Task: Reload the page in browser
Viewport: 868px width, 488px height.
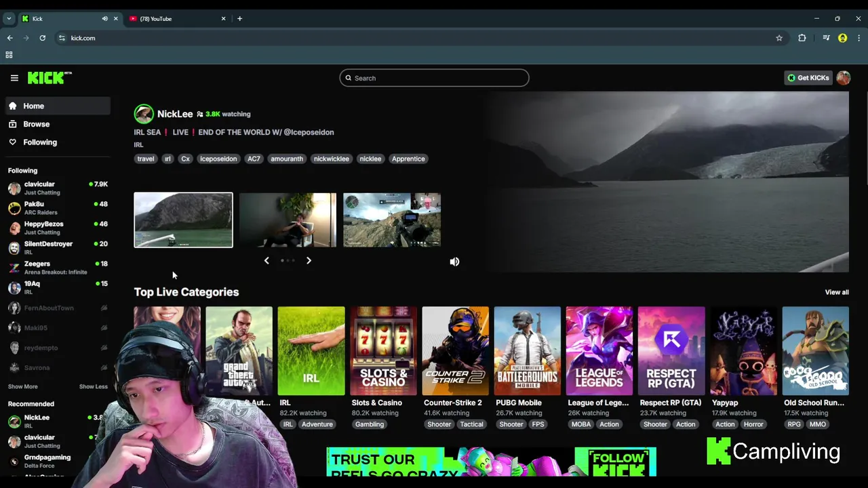Action: tap(42, 38)
